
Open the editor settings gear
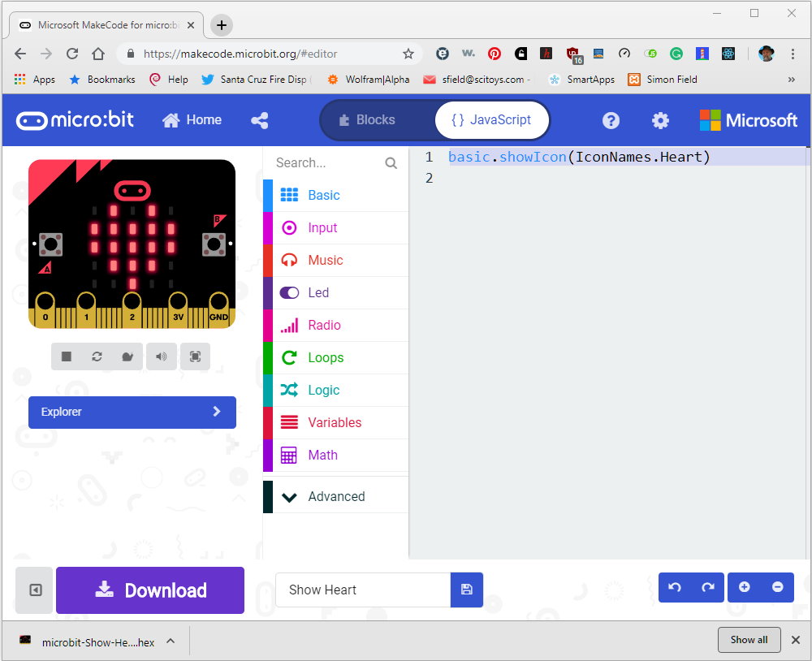(x=660, y=119)
